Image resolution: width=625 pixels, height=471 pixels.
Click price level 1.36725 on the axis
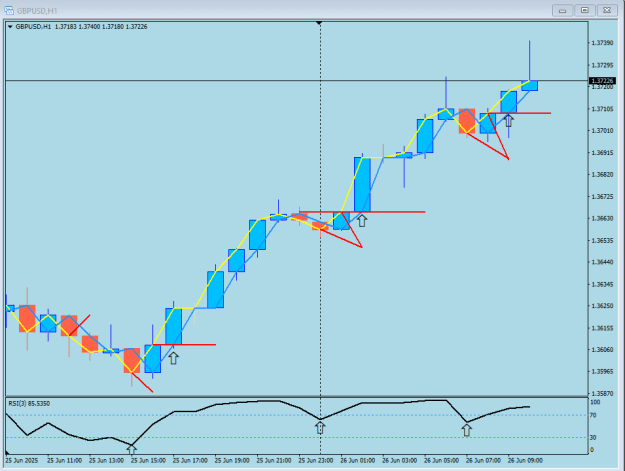click(x=602, y=197)
